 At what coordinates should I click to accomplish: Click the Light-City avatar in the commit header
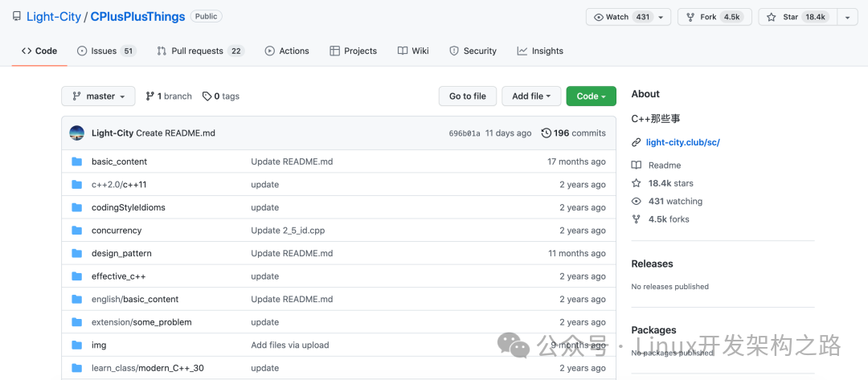point(77,133)
